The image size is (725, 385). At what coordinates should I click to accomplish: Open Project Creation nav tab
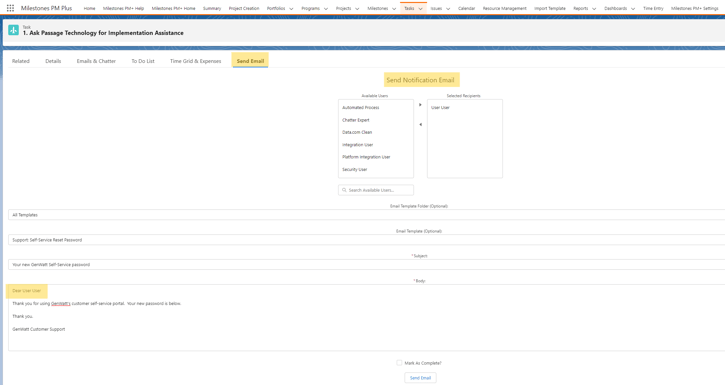point(244,8)
